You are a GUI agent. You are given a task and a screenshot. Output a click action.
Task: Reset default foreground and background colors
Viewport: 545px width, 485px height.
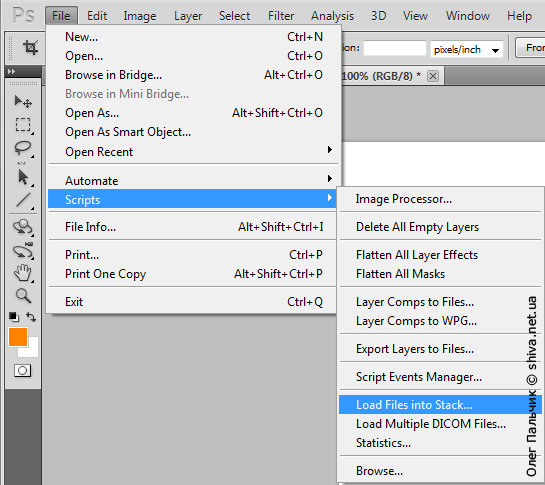pos(14,317)
